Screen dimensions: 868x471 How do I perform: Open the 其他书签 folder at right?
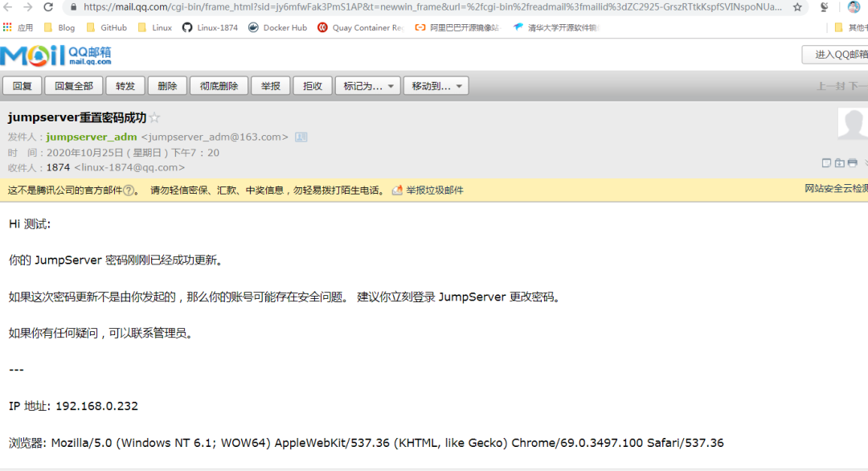[x=851, y=27]
